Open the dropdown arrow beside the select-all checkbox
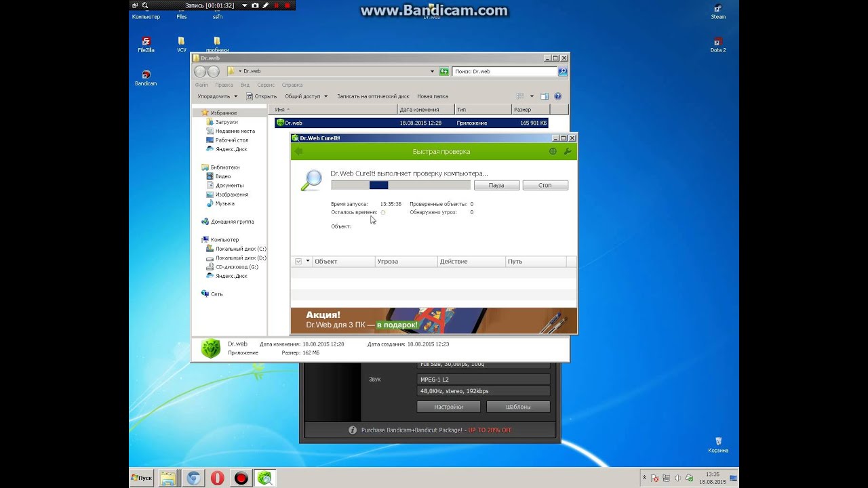This screenshot has width=868, height=488. (x=308, y=261)
